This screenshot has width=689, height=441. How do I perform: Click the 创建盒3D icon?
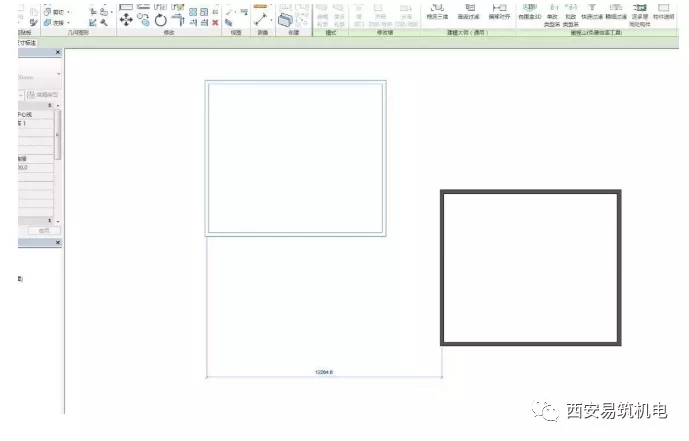point(528,8)
